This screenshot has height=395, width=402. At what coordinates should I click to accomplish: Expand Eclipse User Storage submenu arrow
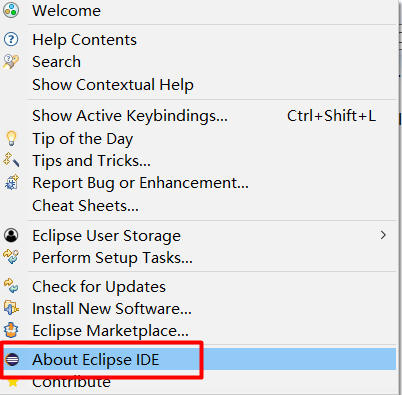pyautogui.click(x=383, y=235)
